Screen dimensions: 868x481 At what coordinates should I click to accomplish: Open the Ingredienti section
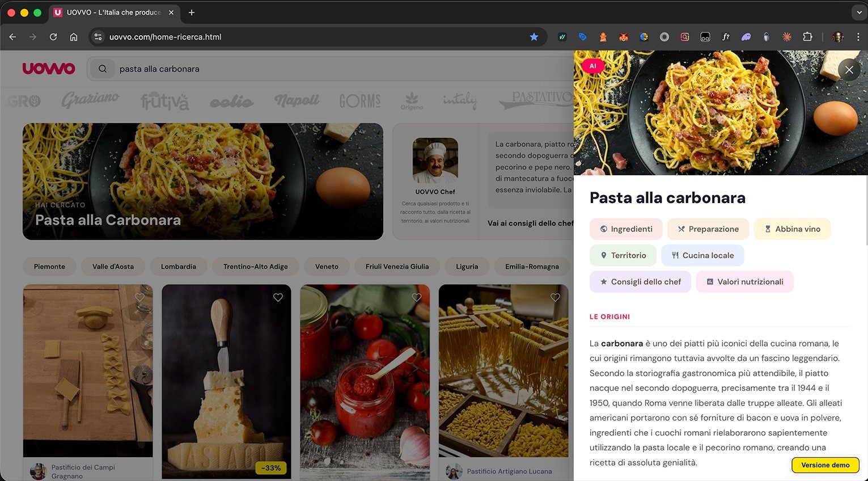click(x=626, y=229)
